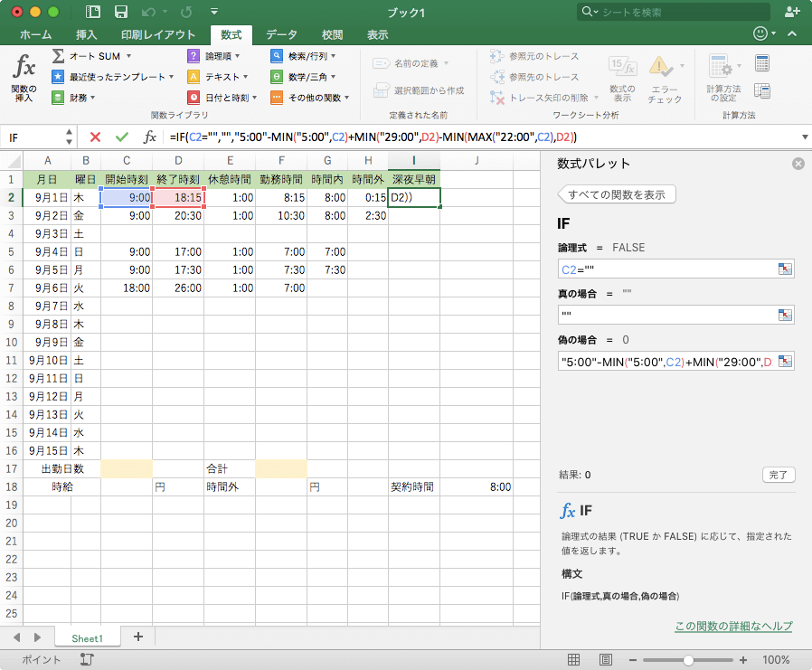Select column I header
This screenshot has width=812, height=670.
pyautogui.click(x=414, y=161)
